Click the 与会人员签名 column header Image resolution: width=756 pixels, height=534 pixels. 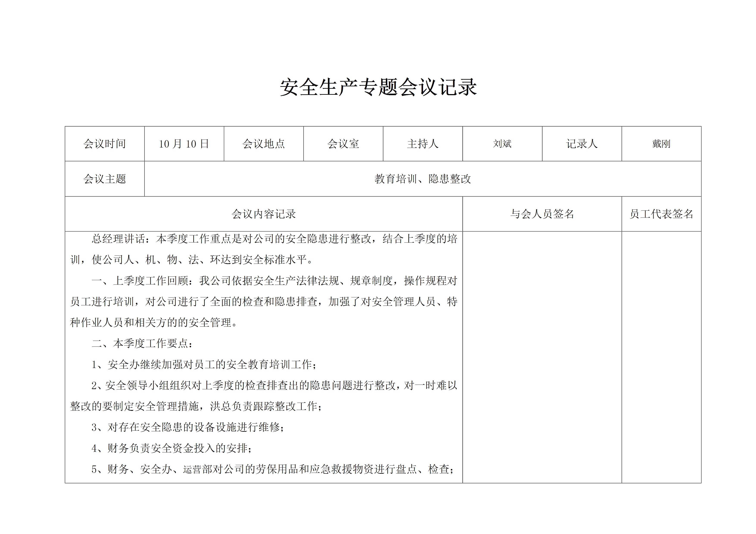pos(542,214)
